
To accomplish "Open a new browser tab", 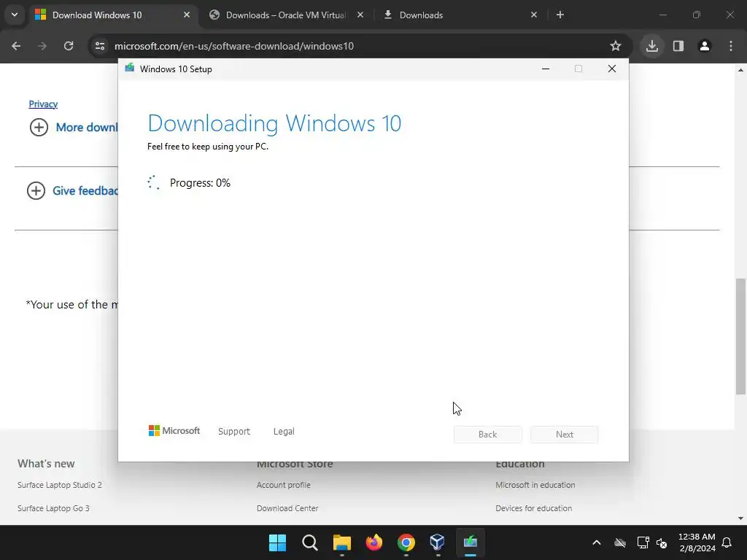I will (560, 15).
